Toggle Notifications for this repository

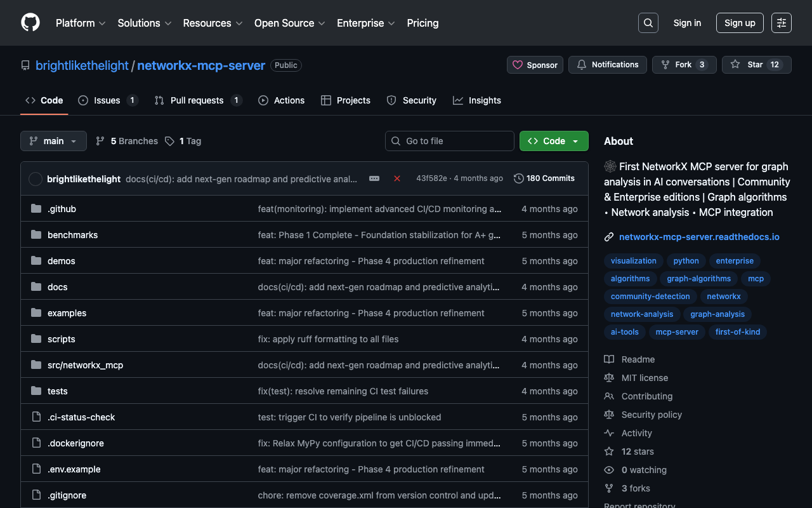pyautogui.click(x=608, y=65)
